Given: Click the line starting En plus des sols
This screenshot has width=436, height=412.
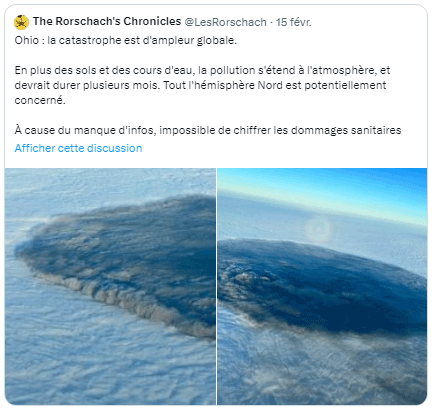Looking at the screenshot, I should pos(202,70).
